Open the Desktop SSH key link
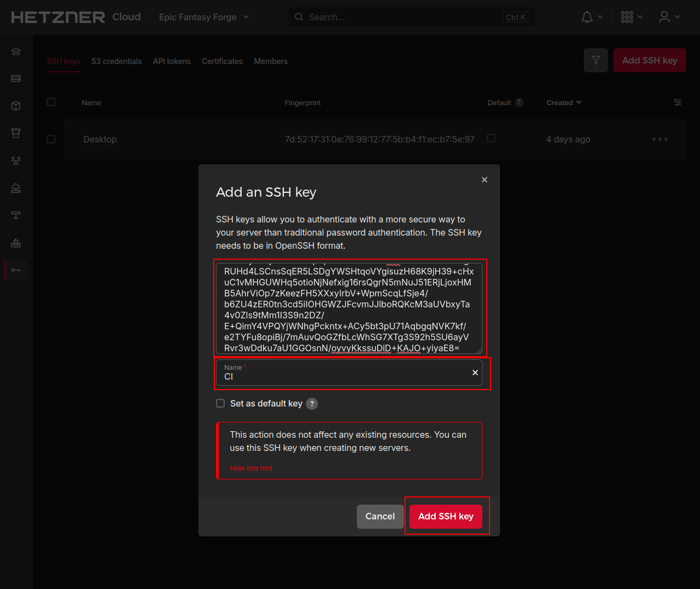The image size is (700, 589). [x=100, y=139]
